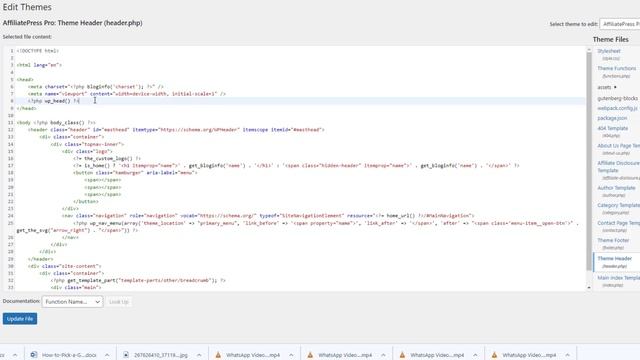Click the get_the_svg("arrow_right") wrapped line
The image size is (640, 360).
pyautogui.click(x=77, y=230)
